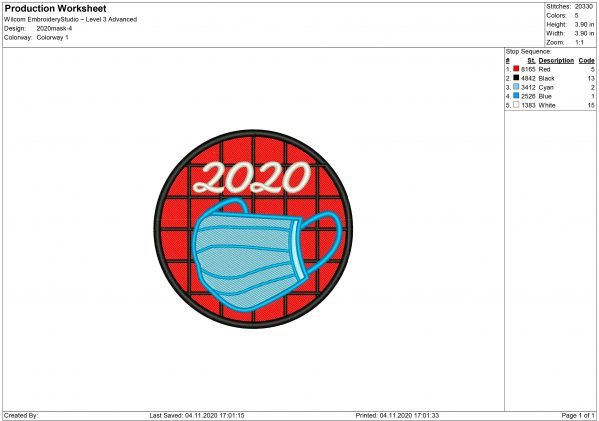Viewport: 599px width, 421px height.
Task: Click the 'Created By:' footer label
Action: pyautogui.click(x=21, y=415)
